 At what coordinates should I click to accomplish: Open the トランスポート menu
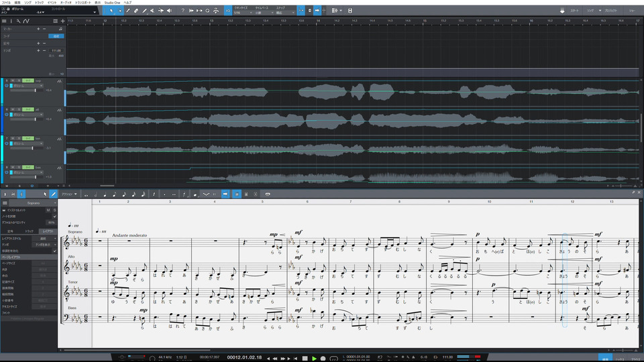coord(84,3)
